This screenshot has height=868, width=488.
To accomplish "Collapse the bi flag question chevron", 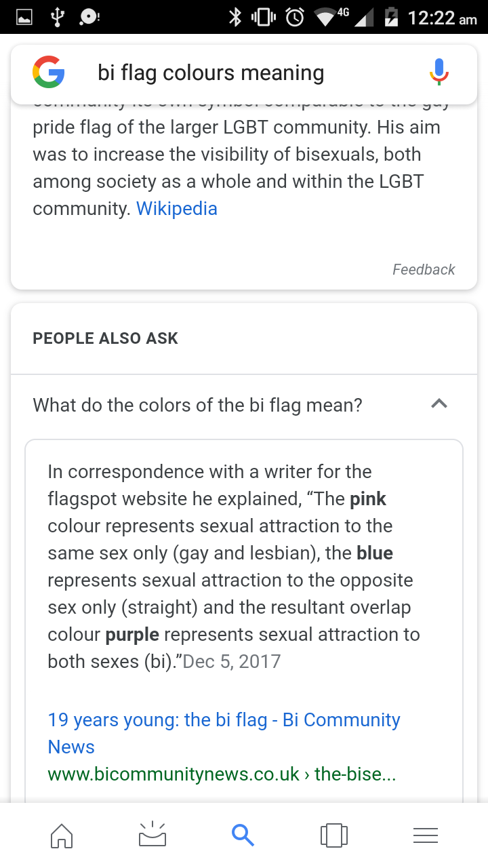I will tap(439, 405).
